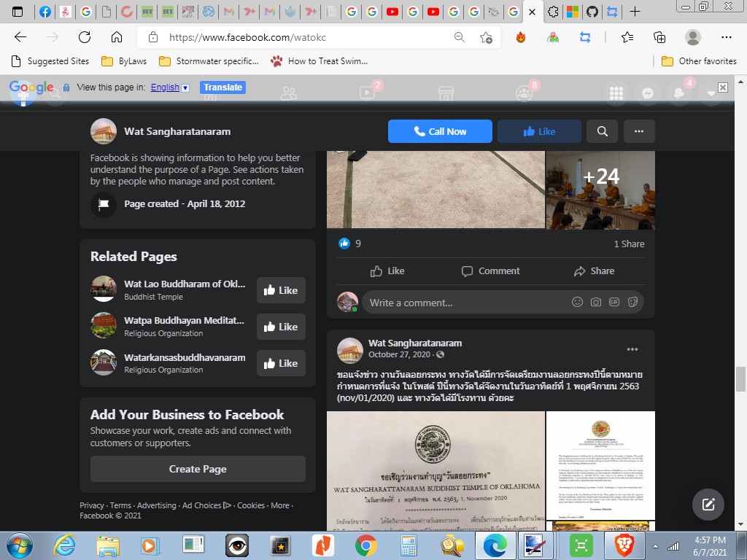Open the browser home page icon
The height and width of the screenshot is (560, 747).
(117, 37)
